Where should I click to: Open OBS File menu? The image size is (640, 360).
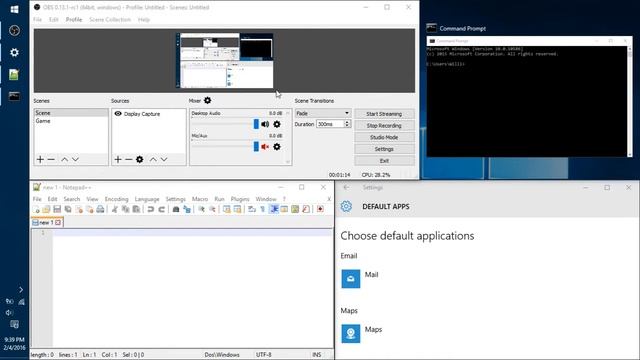click(38, 20)
